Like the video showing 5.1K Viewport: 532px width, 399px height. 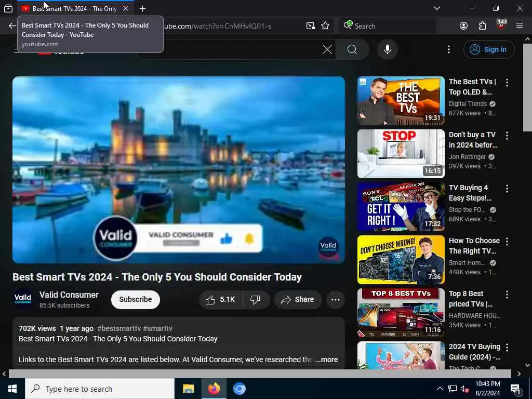click(x=220, y=300)
